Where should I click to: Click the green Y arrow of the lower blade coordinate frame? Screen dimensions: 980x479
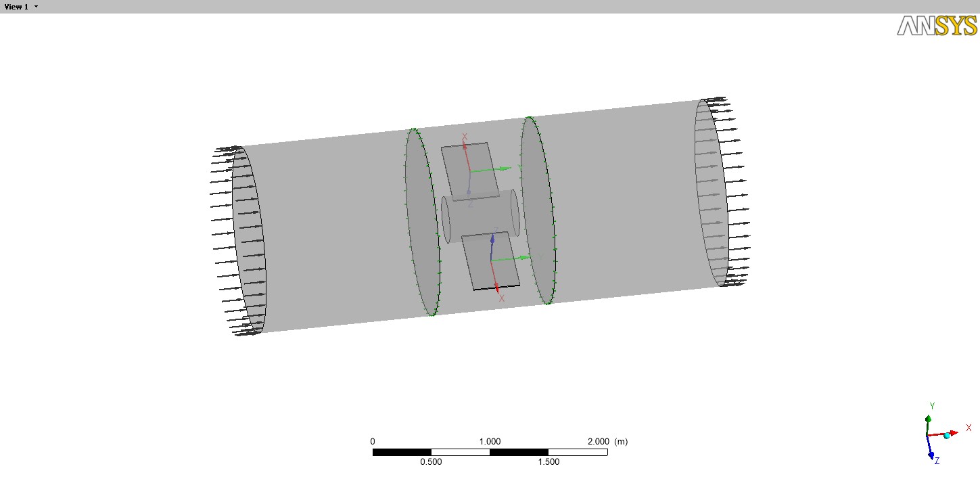click(x=522, y=257)
